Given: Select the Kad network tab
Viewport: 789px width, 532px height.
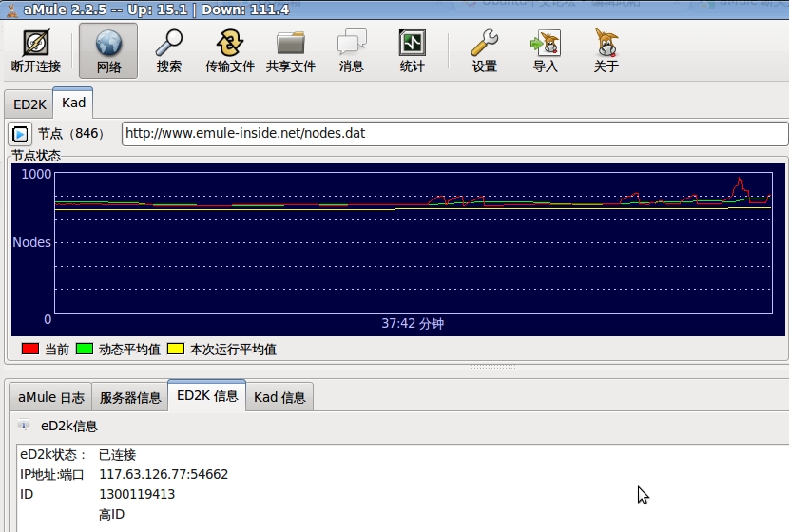Looking at the screenshot, I should 73,104.
